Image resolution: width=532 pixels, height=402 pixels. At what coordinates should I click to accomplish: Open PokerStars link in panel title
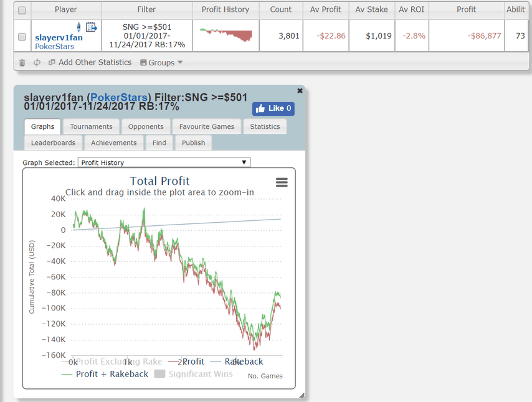(119, 97)
